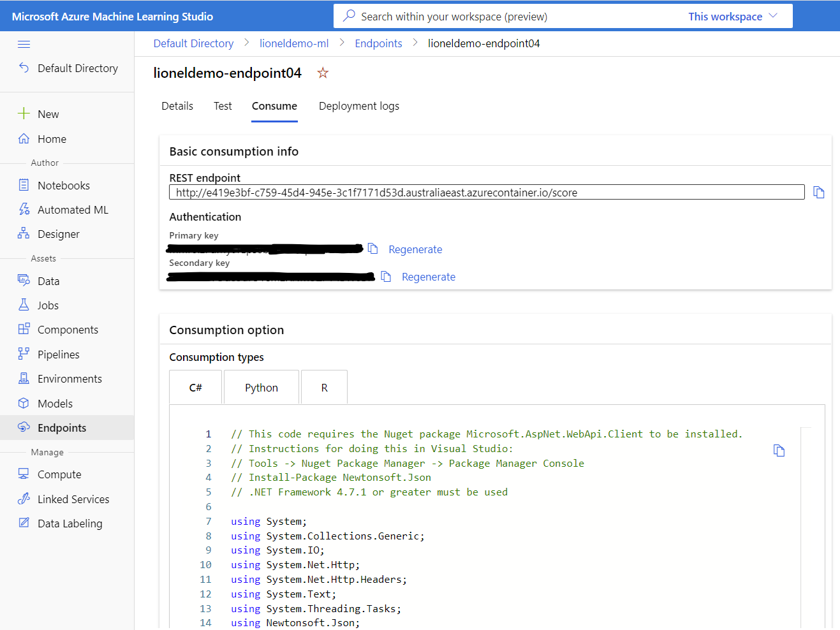Click the Endpoints icon in sidebar
840x630 pixels.
pyautogui.click(x=24, y=427)
